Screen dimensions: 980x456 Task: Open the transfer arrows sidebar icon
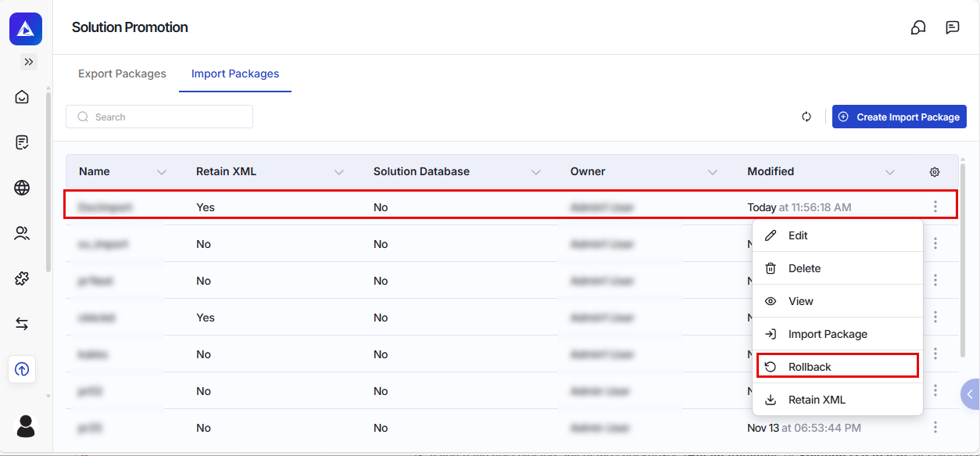22,324
